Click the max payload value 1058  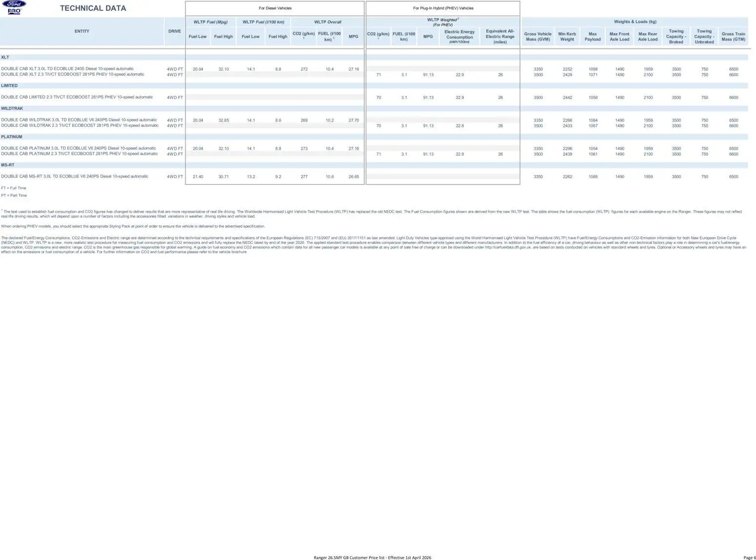coord(593,98)
